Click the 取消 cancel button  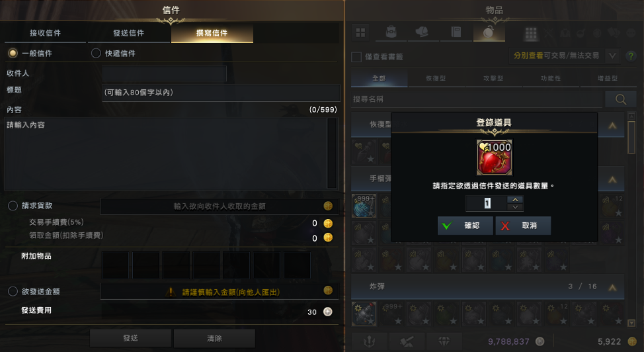(x=523, y=226)
